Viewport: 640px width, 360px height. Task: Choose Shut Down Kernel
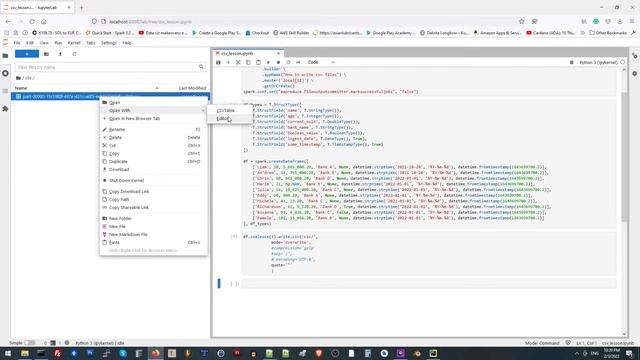click(153, 180)
